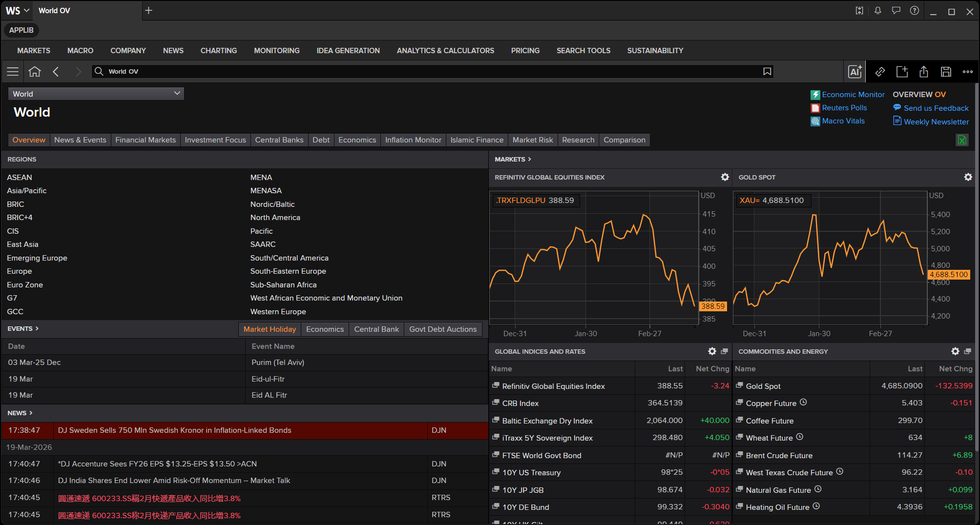
Task: Click the Share upload icon in toolbar
Action: [x=924, y=72]
